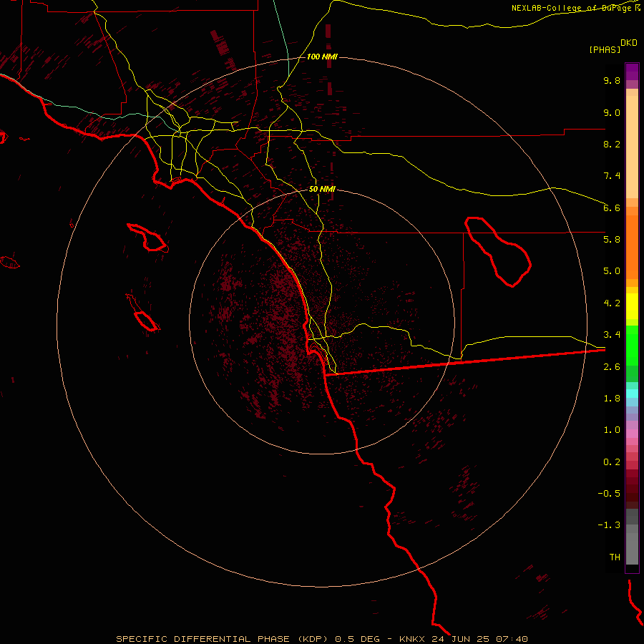Click the TH threshold label on the scale
Screen dimensions: 644x644
[615, 557]
